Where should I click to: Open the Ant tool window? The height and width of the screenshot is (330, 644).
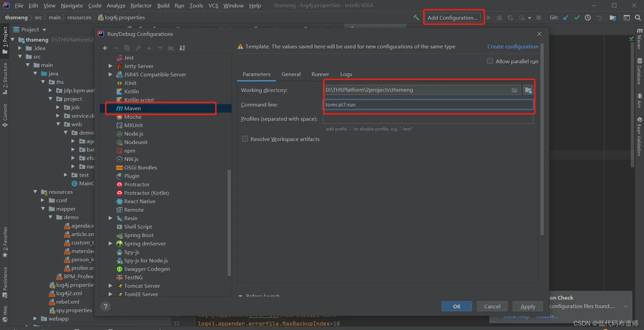click(x=639, y=101)
